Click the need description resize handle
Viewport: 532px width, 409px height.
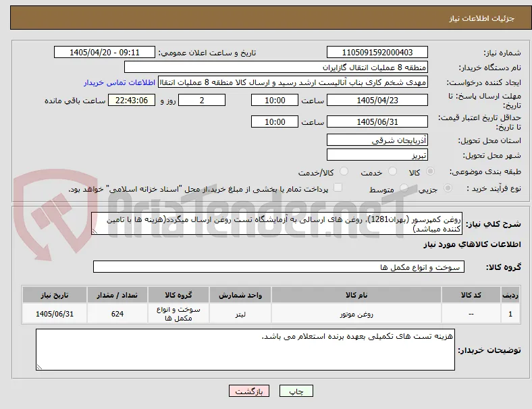click(x=95, y=231)
